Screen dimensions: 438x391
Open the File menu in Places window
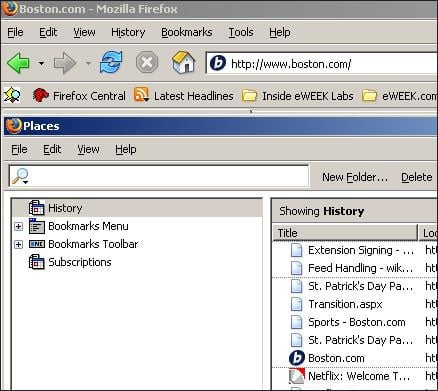tap(19, 149)
